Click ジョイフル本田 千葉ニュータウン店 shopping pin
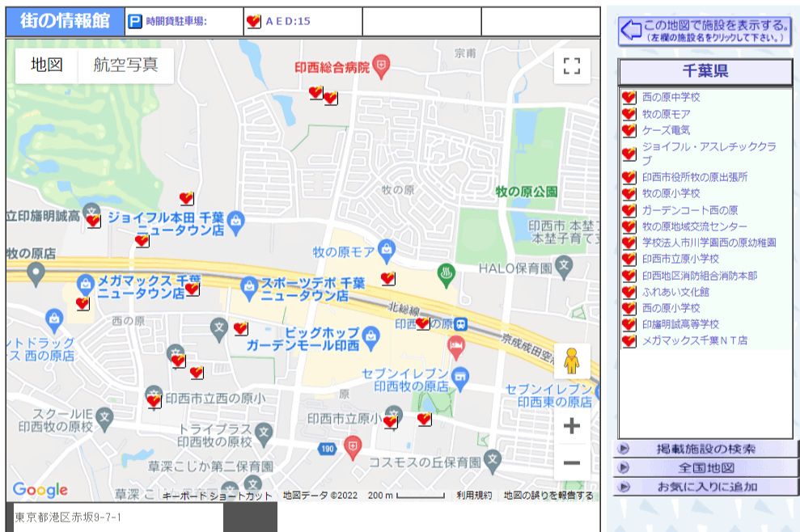Screen dimensions: 800x532 pyautogui.click(x=235, y=222)
